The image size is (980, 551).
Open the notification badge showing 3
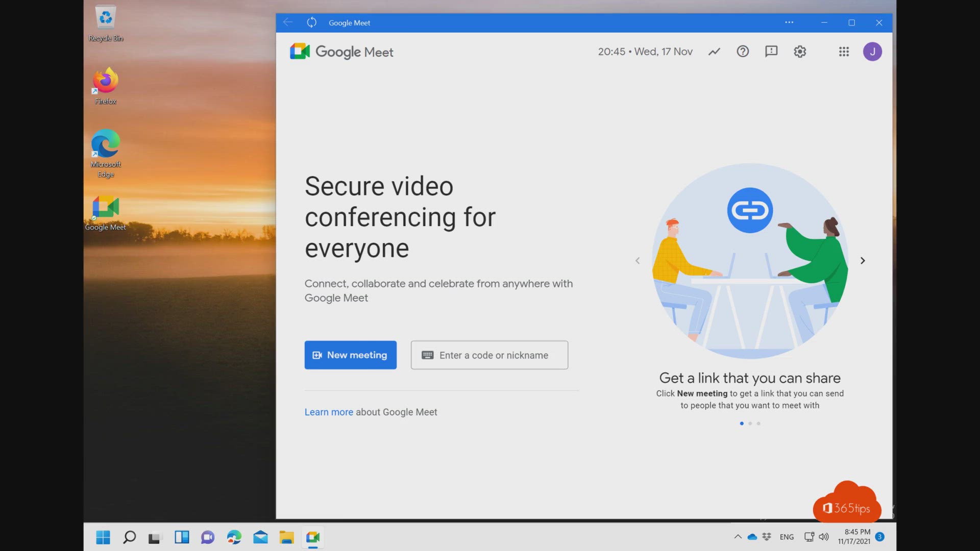(x=879, y=537)
